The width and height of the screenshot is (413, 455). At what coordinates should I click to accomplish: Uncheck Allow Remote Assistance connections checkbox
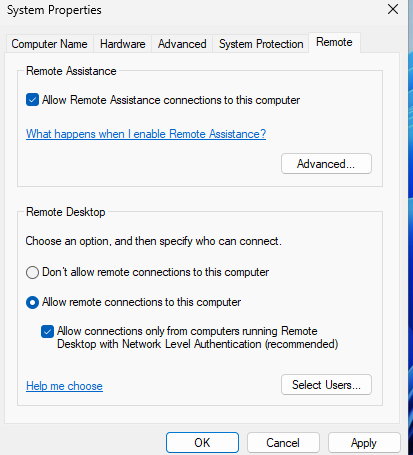coord(32,100)
